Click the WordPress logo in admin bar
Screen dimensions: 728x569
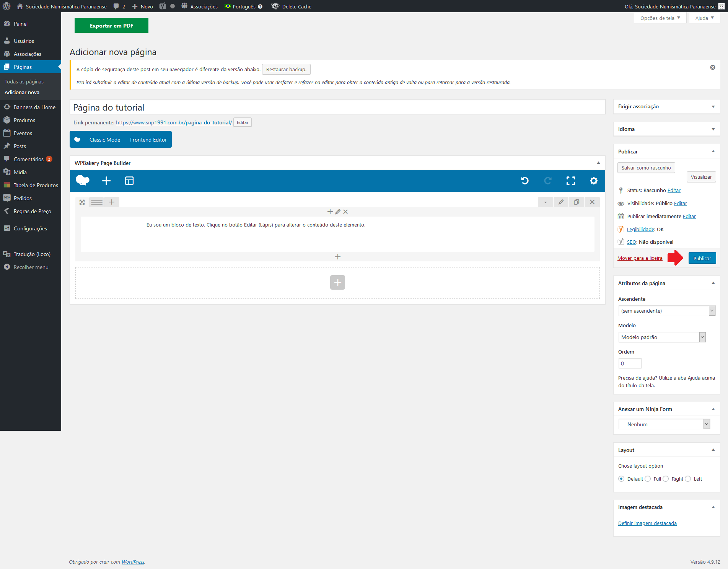pyautogui.click(x=7, y=6)
